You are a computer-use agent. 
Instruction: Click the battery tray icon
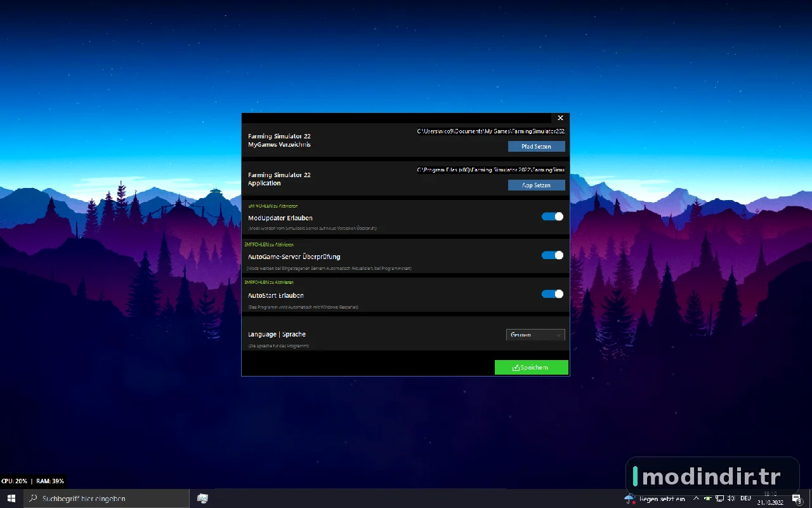coord(707,498)
